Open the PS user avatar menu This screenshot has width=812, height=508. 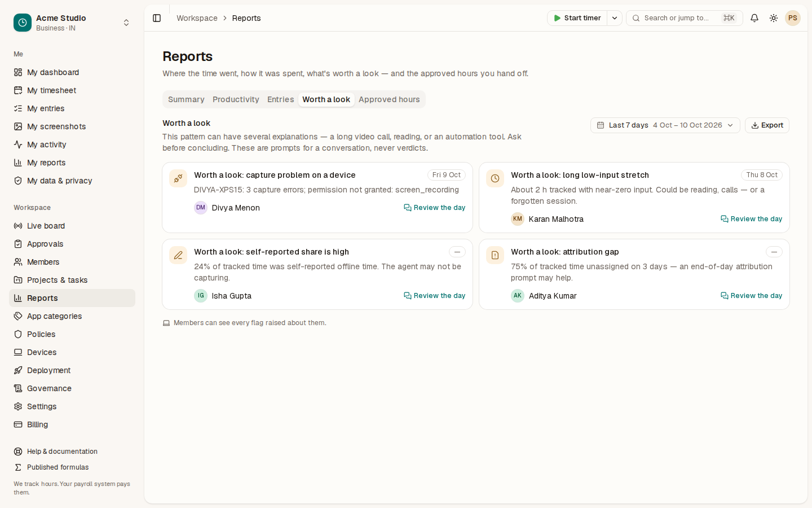(793, 18)
